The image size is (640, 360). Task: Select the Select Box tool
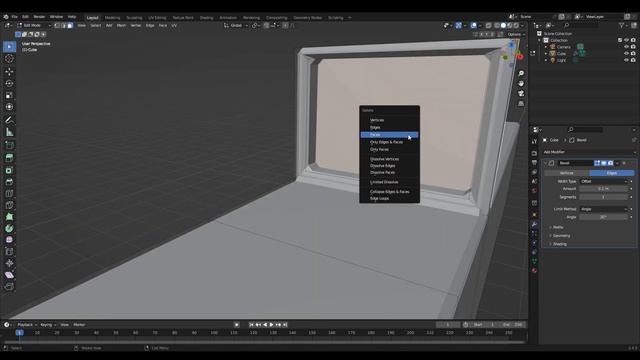click(x=9, y=47)
